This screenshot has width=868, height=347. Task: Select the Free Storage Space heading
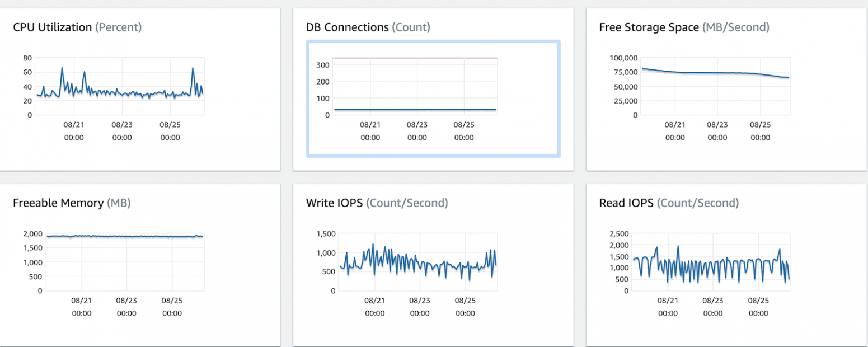(649, 27)
